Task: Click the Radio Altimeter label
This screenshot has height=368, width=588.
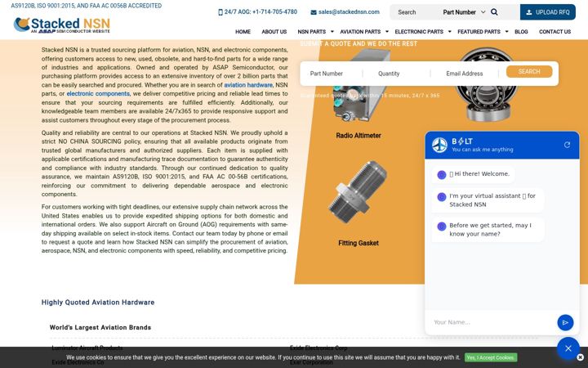Action: (x=359, y=136)
